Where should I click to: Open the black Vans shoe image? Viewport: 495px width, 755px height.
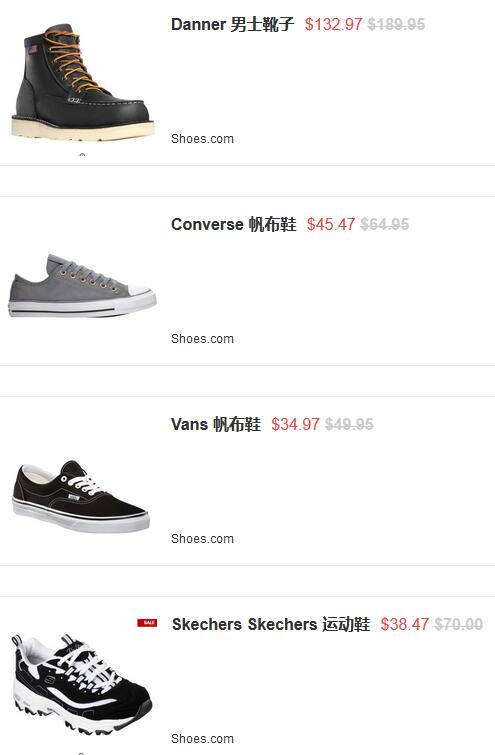click(x=81, y=496)
